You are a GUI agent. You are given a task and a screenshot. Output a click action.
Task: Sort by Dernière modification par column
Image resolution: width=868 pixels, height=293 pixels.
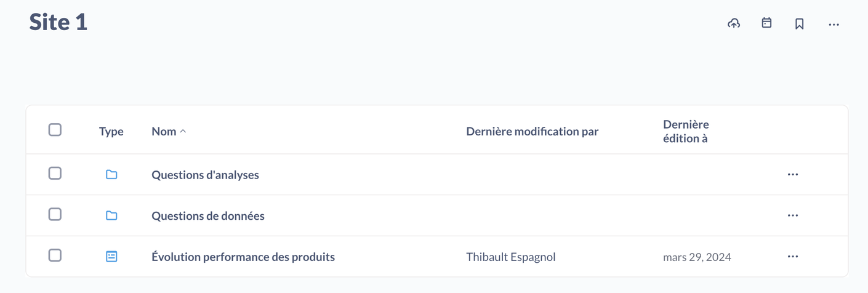[532, 131]
